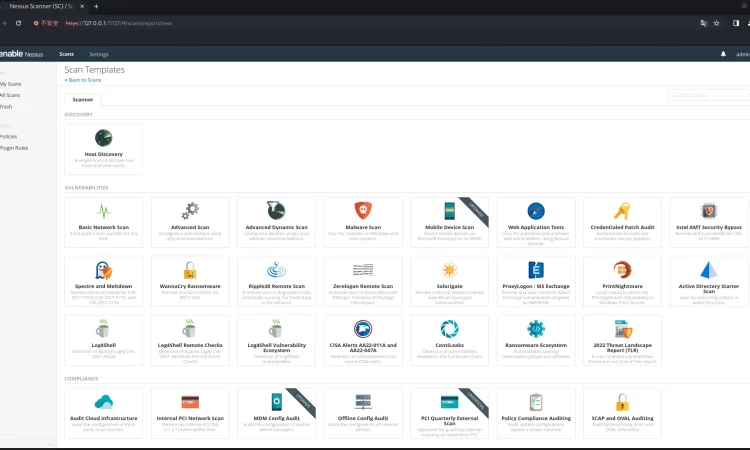Pick Policy Compliance Auditing clipboard icon
The image size is (750, 450).
[536, 402]
